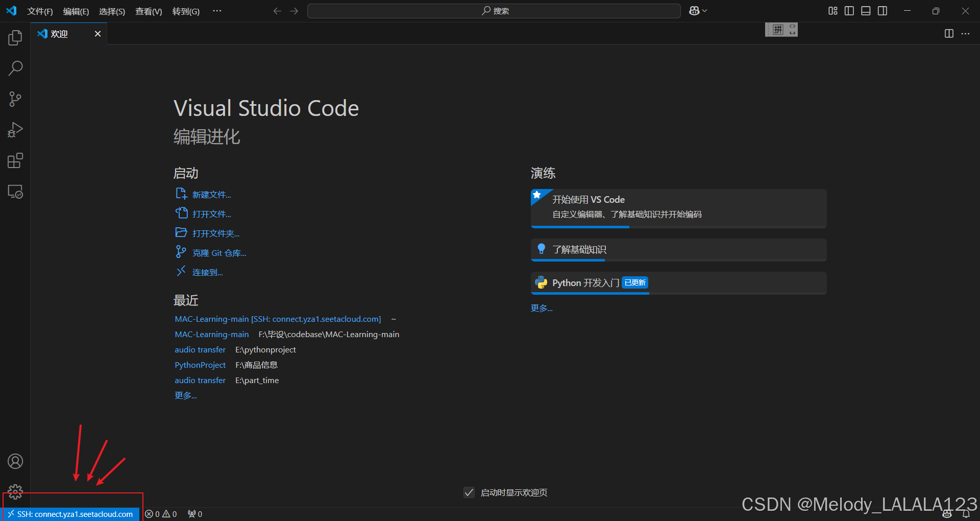The width and height of the screenshot is (980, 521).
Task: Open editor More Actions ellipsis
Action: coord(965,34)
